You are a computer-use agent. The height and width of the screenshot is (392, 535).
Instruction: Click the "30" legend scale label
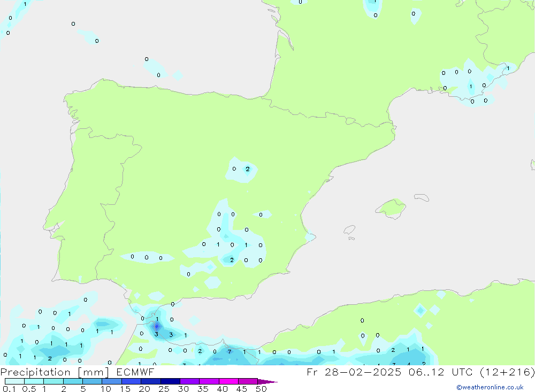(183, 389)
